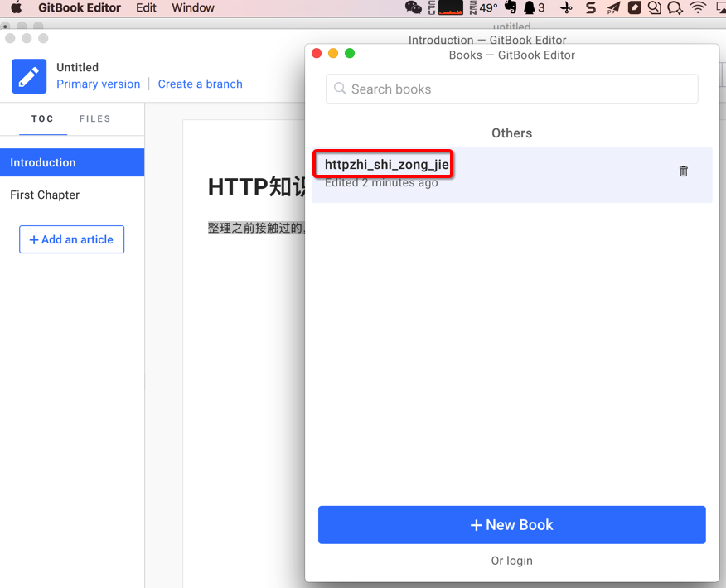Click the Sogou S input icon
This screenshot has height=588, width=726.
coord(590,7)
